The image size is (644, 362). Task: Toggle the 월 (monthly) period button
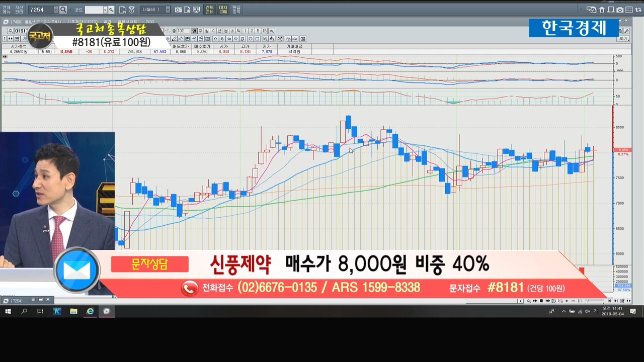point(207,31)
